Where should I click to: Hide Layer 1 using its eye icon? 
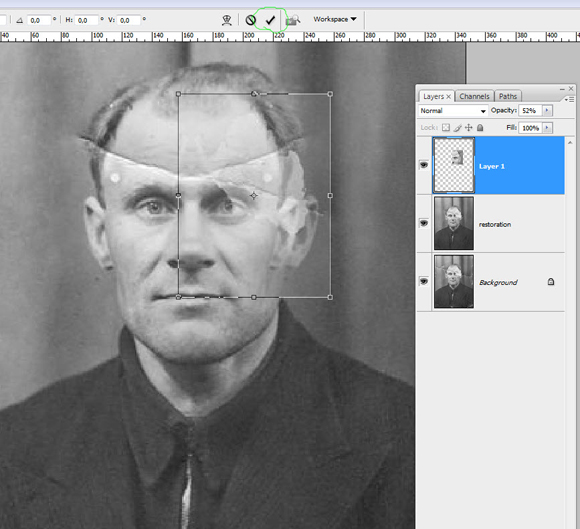(x=424, y=165)
